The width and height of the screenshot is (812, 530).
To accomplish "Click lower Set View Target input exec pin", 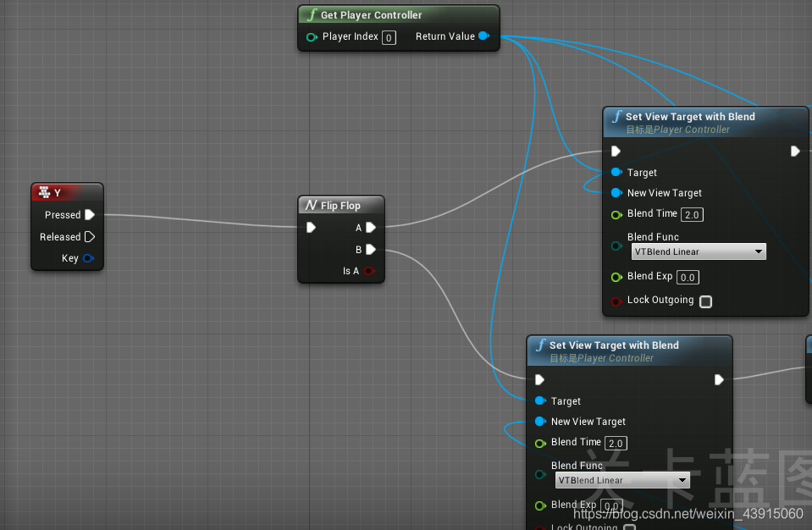I will coord(539,380).
